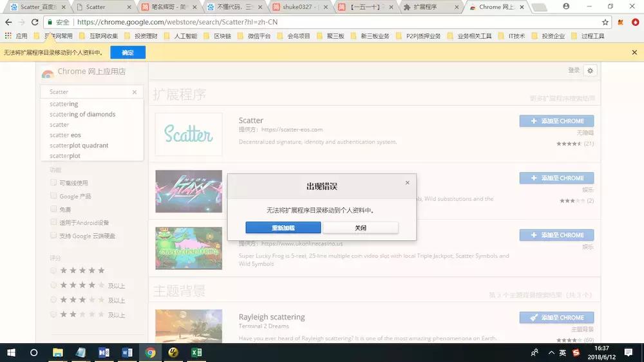Switch to the 'Scatter_百度' tab
Viewport: 644px width, 362px height.
point(36,7)
